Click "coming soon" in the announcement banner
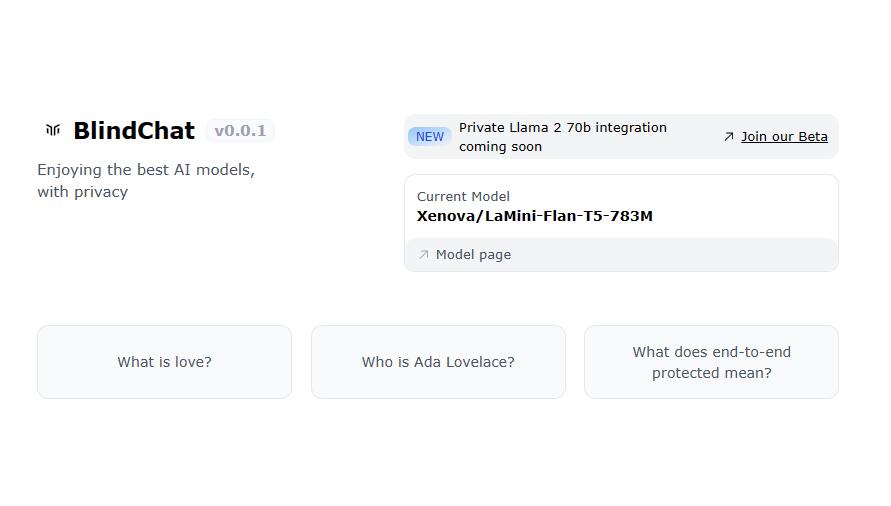The width and height of the screenshot is (891, 506). [501, 147]
